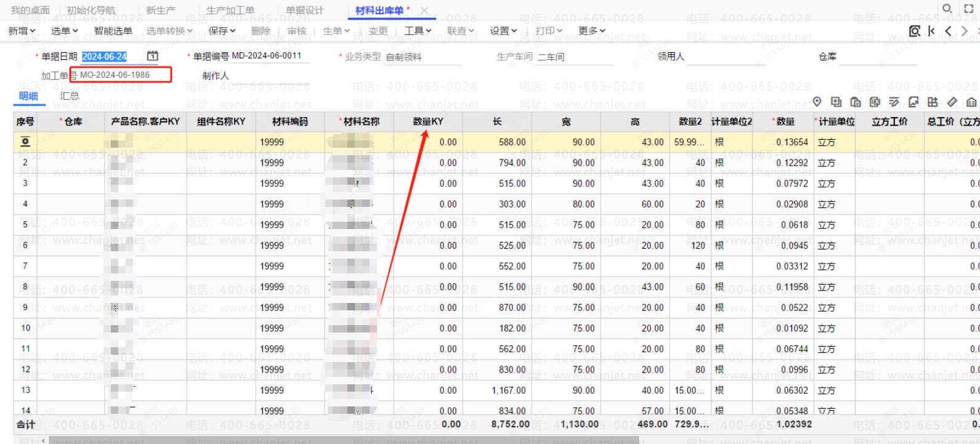Click the warehouse icon in table toolbar
Image resolution: width=980 pixels, height=444 pixels.
pyautogui.click(x=971, y=102)
